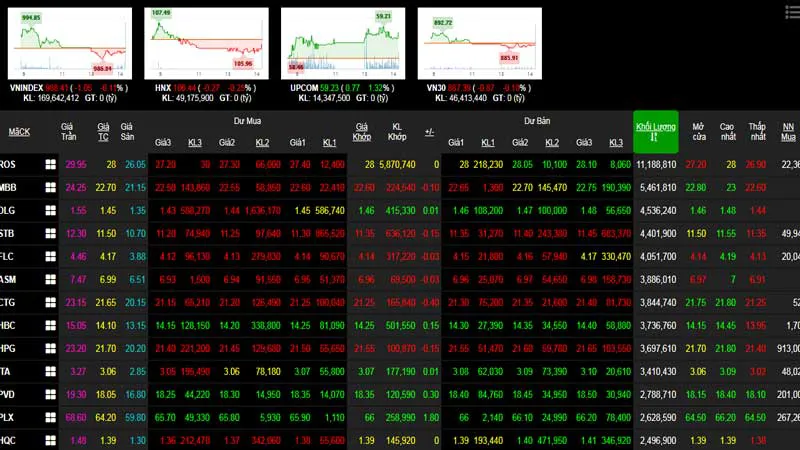This screenshot has width=800, height=450.
Task: Click CTG floor price 20.15
Action: [x=136, y=302]
